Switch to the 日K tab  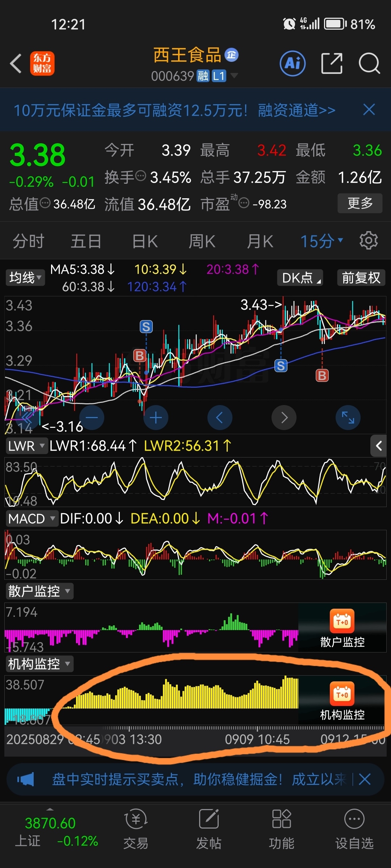(145, 241)
